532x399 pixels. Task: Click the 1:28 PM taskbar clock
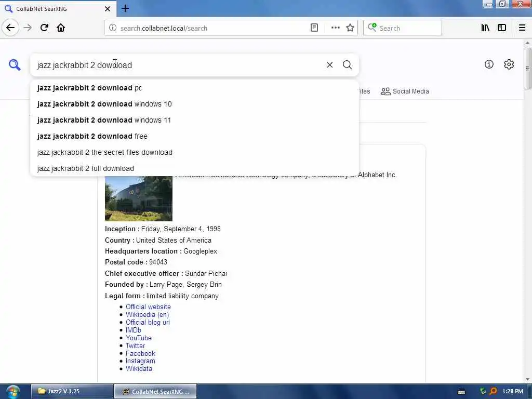(x=513, y=391)
